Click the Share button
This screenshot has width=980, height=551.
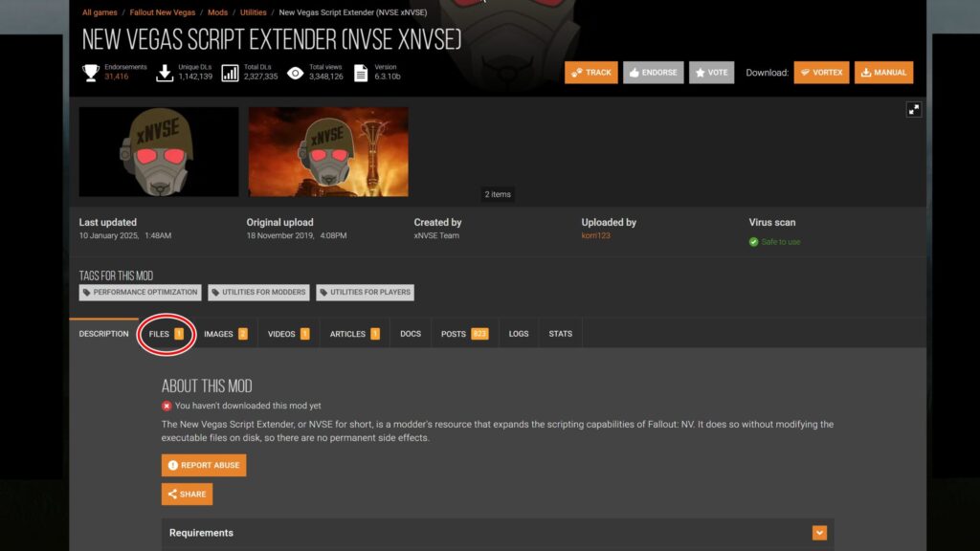click(187, 495)
